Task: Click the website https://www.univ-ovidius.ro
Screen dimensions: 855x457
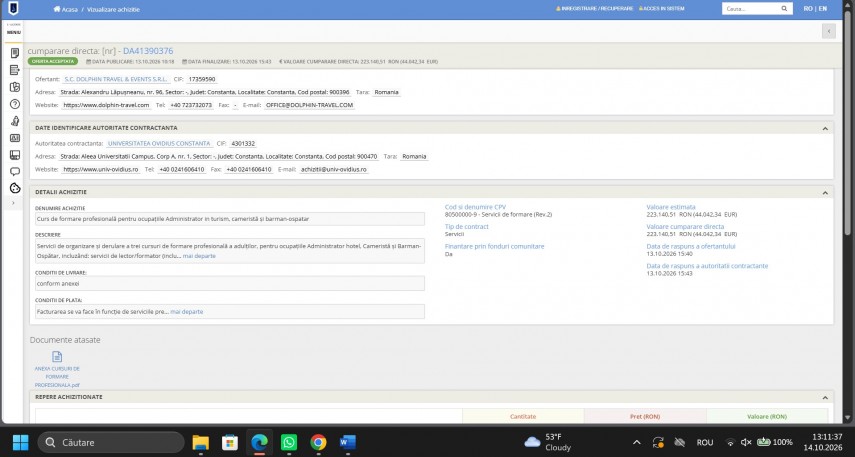Action: [x=101, y=170]
